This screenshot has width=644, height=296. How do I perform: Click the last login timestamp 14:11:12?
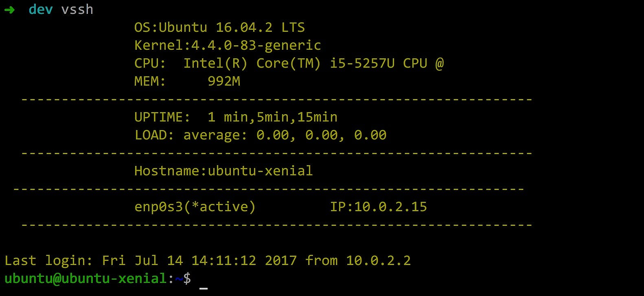(x=223, y=261)
